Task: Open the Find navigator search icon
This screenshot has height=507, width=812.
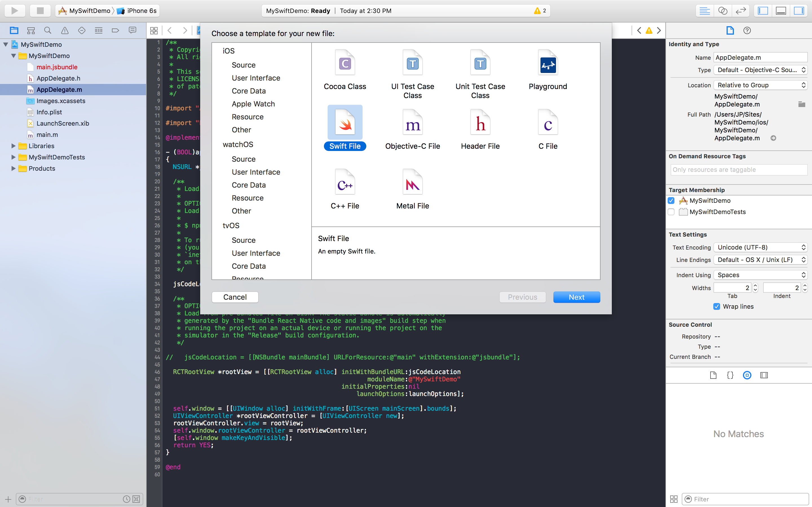Action: pos(48,30)
